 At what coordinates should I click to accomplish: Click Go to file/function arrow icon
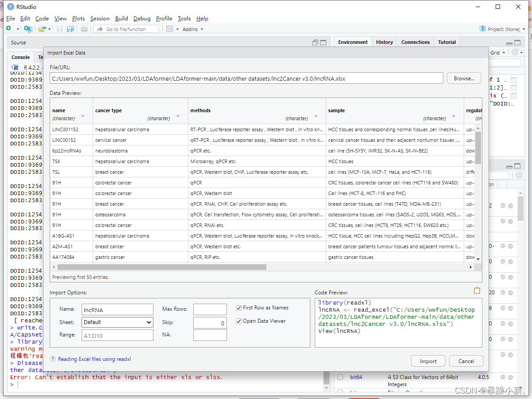pos(99,29)
